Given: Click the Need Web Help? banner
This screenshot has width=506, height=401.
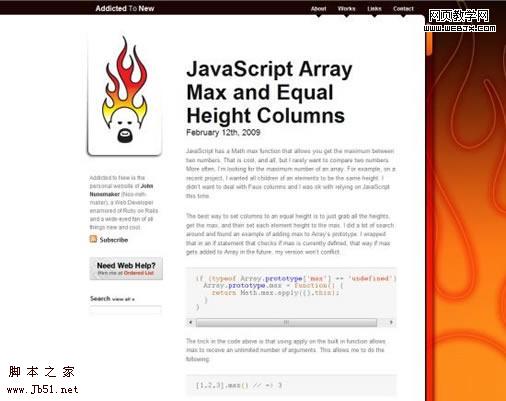Looking at the screenshot, I should tap(126, 268).
